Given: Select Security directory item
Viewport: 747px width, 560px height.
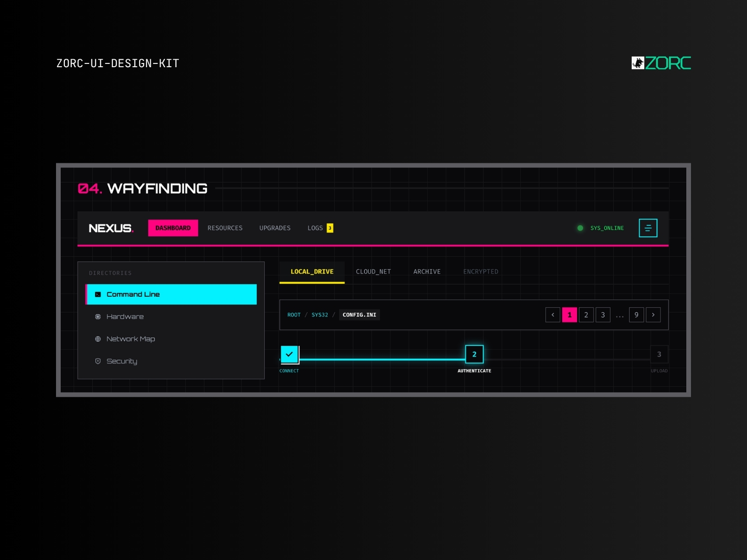Looking at the screenshot, I should (x=171, y=361).
